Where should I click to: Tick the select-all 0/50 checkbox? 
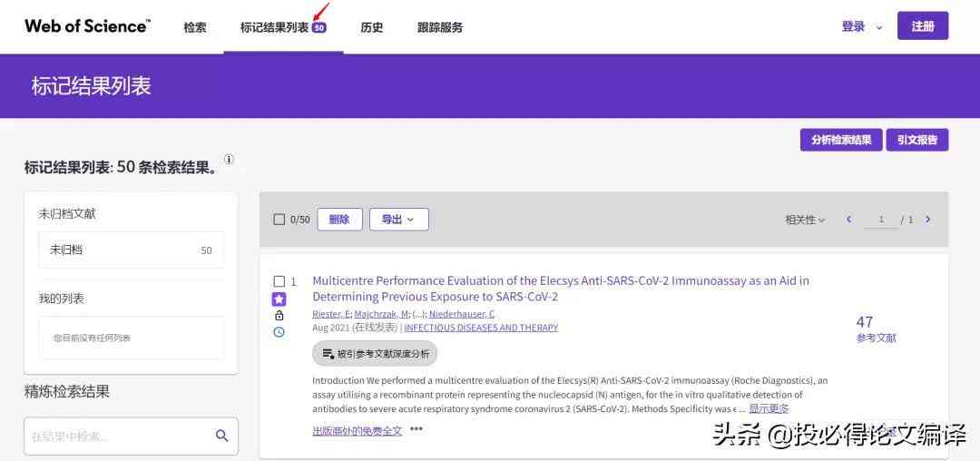[x=279, y=220]
